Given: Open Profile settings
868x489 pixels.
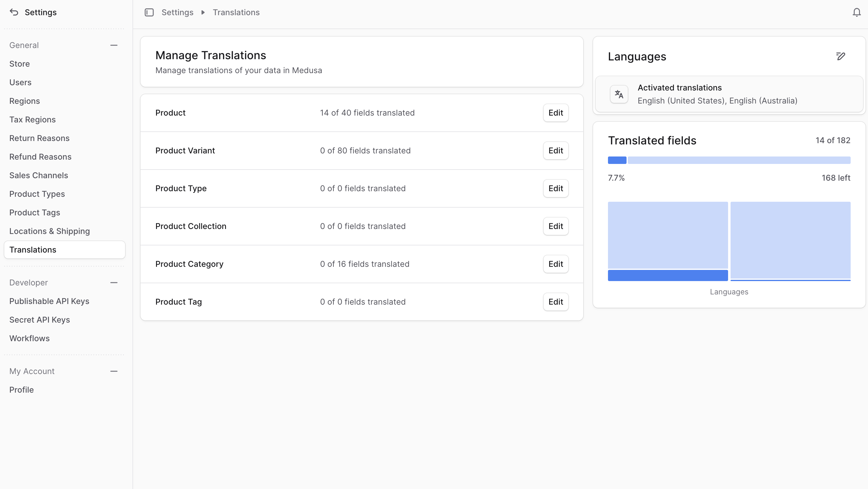Looking at the screenshot, I should click(21, 390).
